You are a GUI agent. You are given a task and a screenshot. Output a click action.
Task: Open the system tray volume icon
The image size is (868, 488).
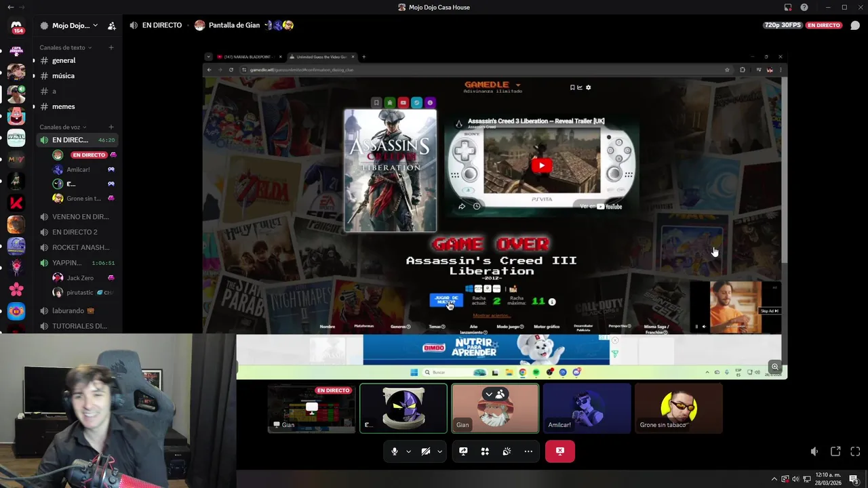(795, 479)
